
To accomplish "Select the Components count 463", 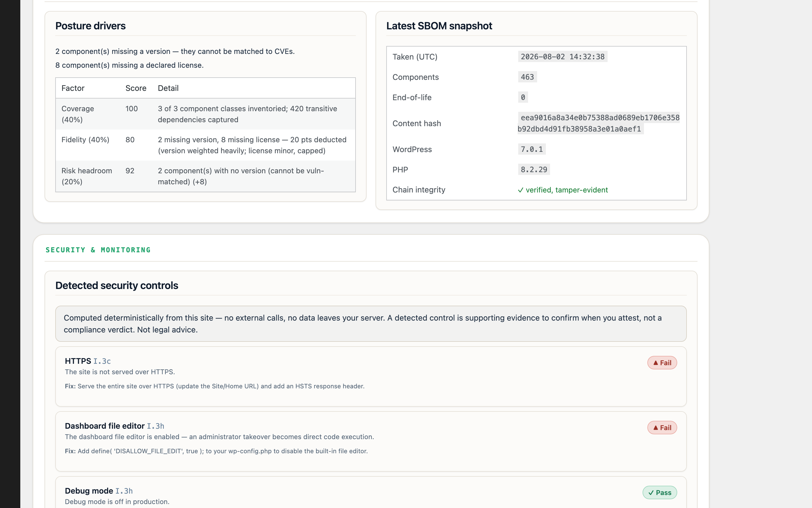I will pos(527,77).
